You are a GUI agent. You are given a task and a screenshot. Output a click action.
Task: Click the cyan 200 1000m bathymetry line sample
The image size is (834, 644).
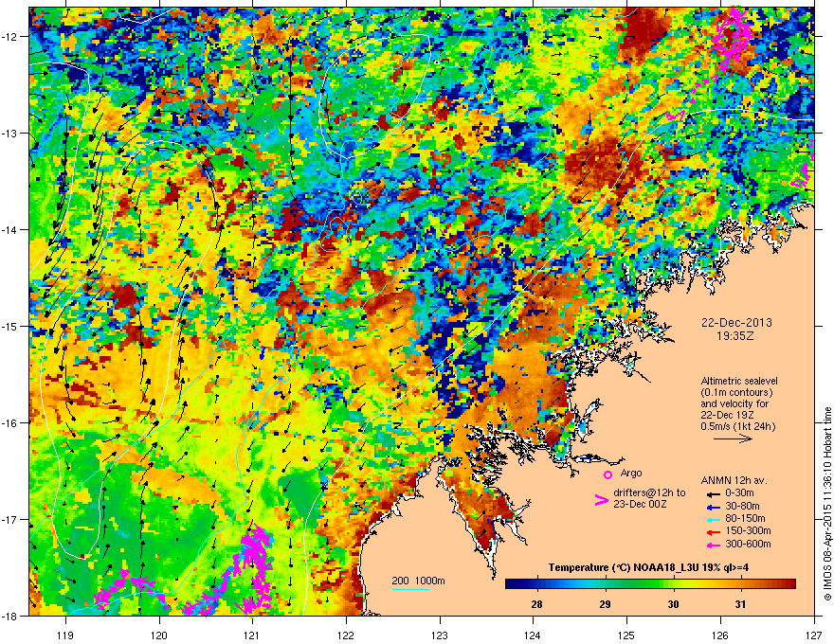[411, 589]
